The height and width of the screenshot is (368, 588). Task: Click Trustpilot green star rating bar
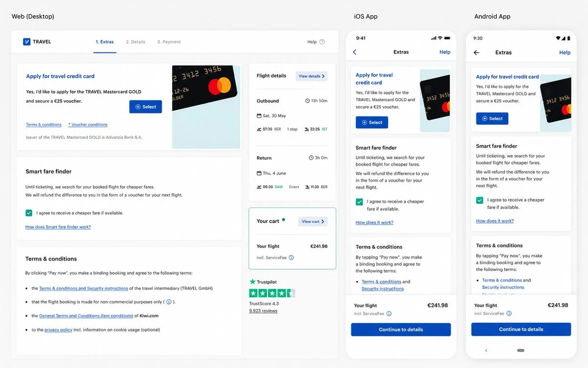pos(272,293)
